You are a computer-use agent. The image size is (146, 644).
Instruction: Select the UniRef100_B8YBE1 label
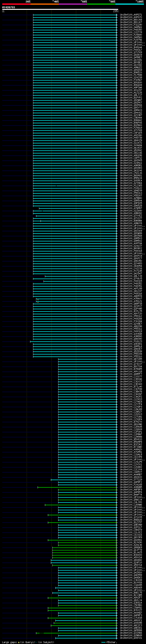131,63
